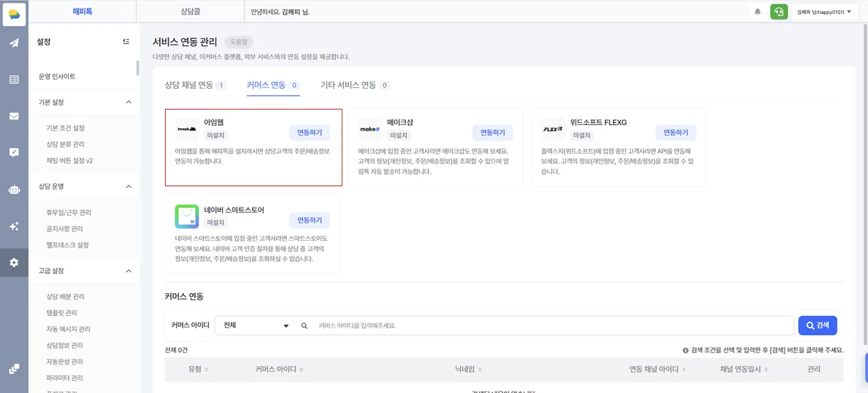
Task: Open the 김해피 님 account dropdown
Action: click(824, 12)
